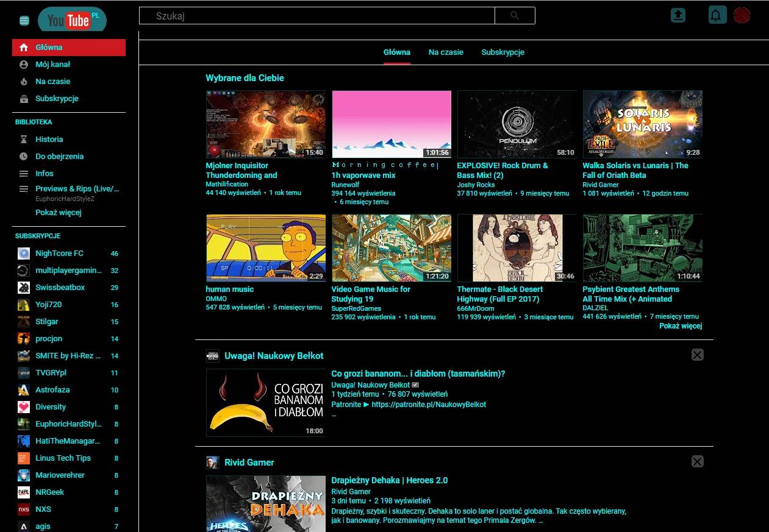The height and width of the screenshot is (532, 769).
Task: Click the YouTube PL logo
Action: click(72, 20)
